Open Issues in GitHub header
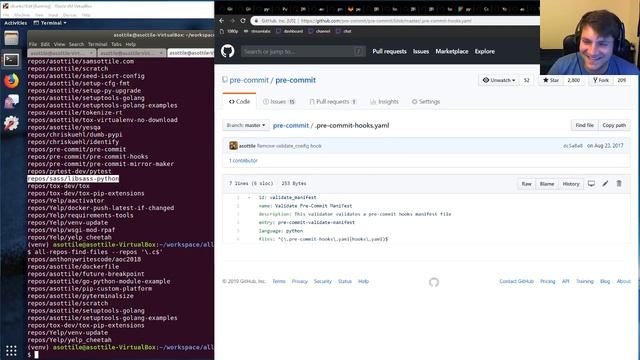Image resolution: width=640 pixels, height=360 pixels. (421, 51)
